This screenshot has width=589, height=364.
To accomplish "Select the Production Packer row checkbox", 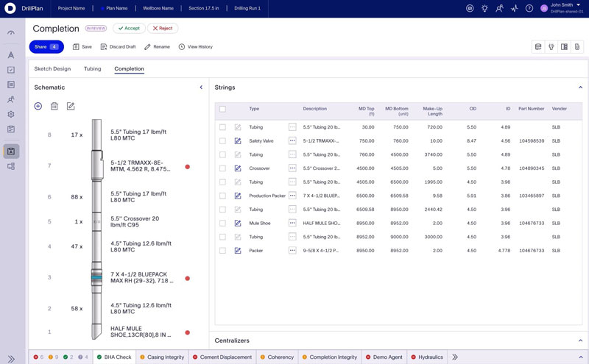I will point(223,196).
